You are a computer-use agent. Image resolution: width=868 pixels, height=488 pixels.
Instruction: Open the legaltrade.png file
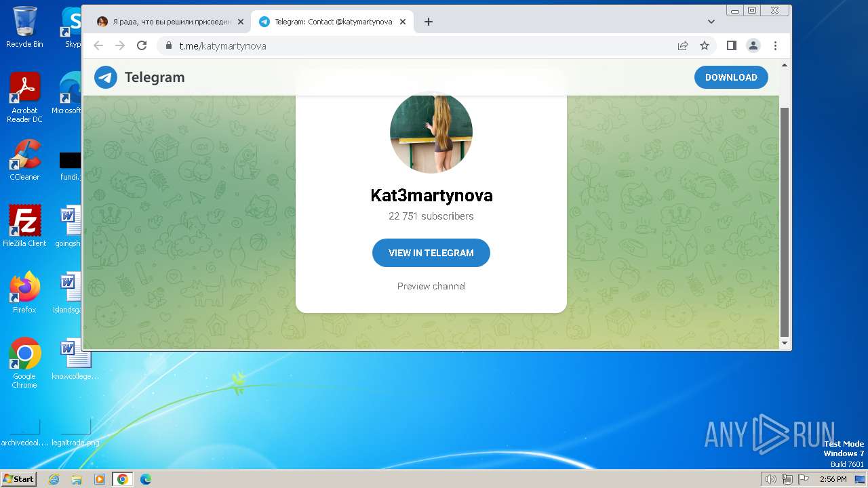(x=75, y=432)
